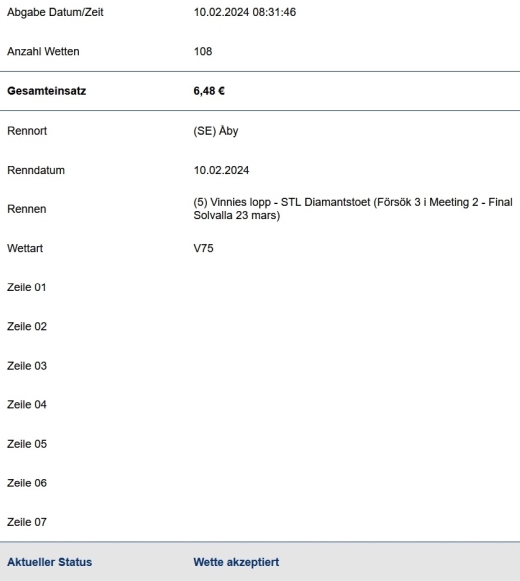Click the Aktueller Status heading
520x581 pixels.
[50, 562]
